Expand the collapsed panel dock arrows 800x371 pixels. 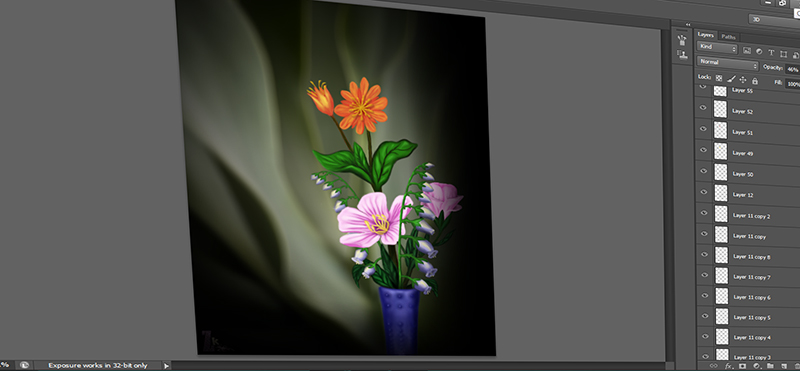tap(688, 24)
